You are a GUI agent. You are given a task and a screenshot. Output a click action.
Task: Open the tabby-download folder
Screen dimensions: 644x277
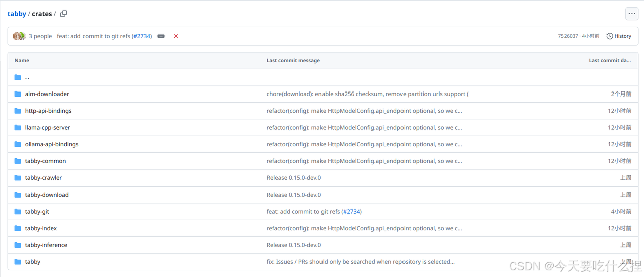47,195
